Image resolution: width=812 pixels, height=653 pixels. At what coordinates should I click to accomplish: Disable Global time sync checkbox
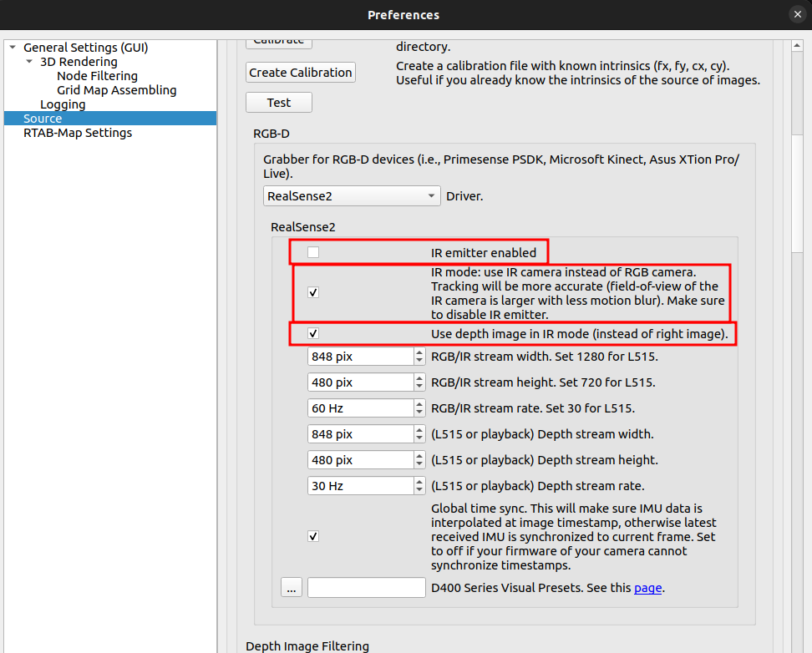click(313, 536)
